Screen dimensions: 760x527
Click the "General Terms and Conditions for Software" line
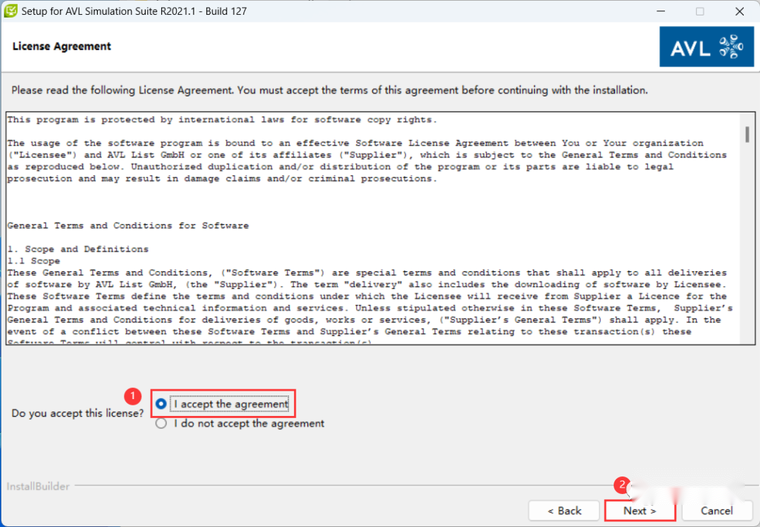128,225
